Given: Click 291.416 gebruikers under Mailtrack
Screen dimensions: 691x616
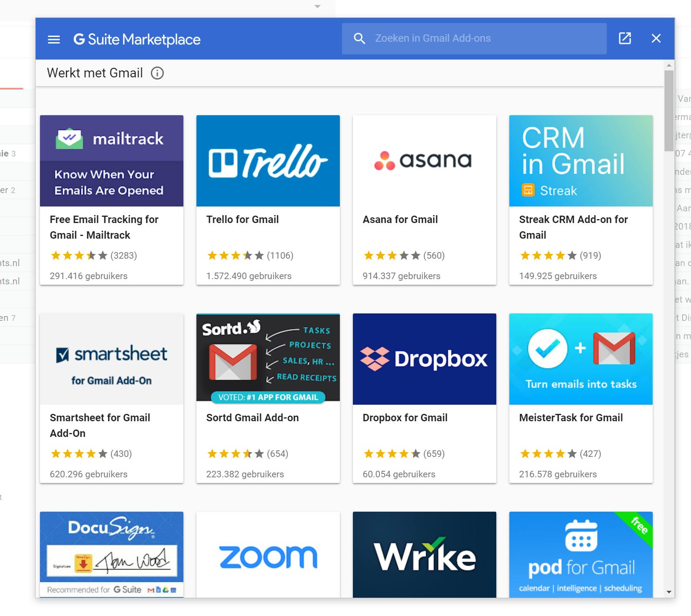Looking at the screenshot, I should (89, 276).
